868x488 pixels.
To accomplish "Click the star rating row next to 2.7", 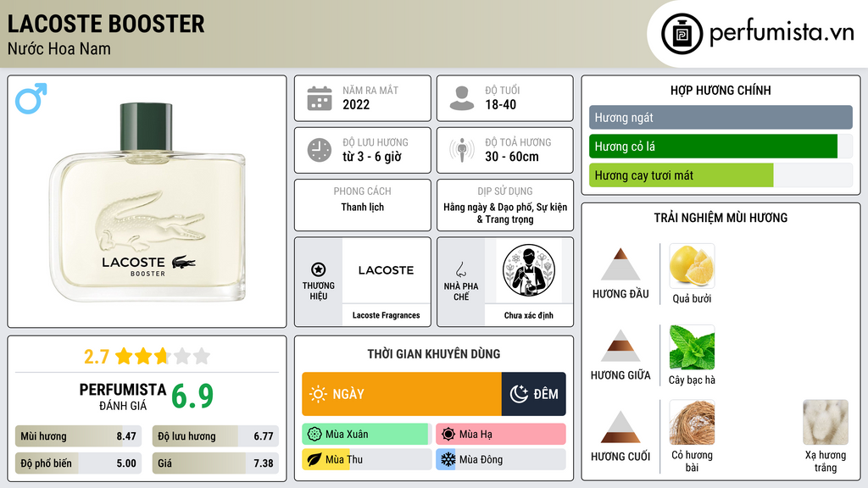I will [163, 356].
